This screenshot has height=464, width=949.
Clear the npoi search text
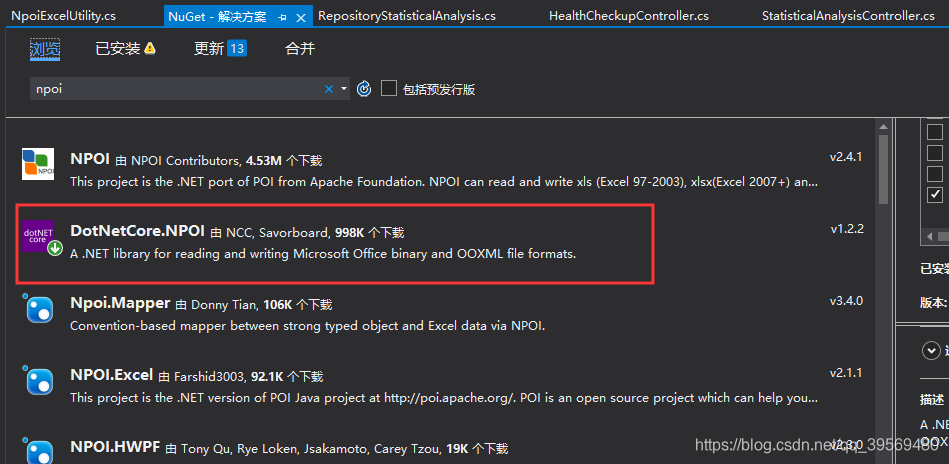[x=329, y=89]
